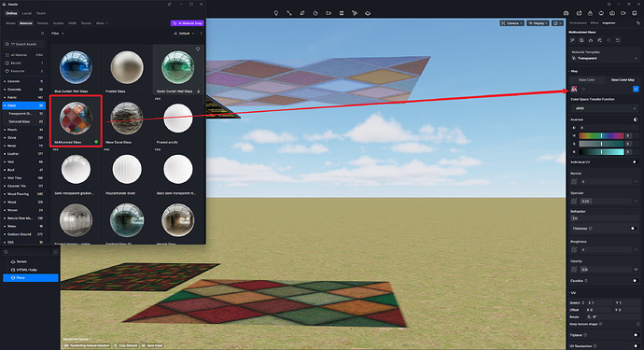Expand the Ceramic category
The width and height of the screenshot is (644, 350).
tap(24, 81)
